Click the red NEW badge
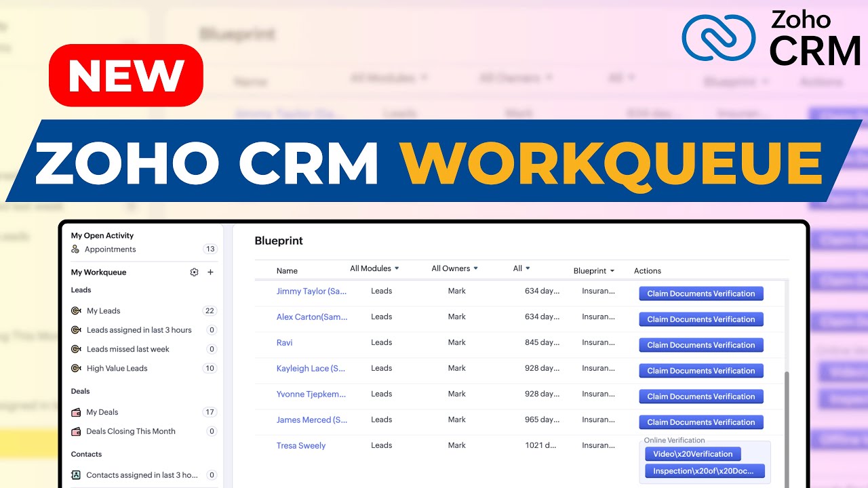This screenshot has height=488, width=868. pos(126,75)
